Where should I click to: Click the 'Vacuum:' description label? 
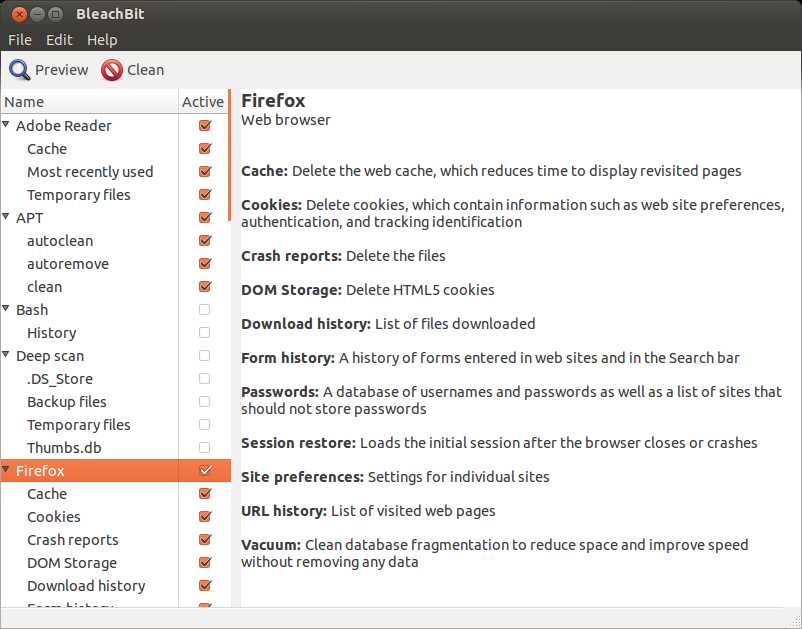[271, 545]
